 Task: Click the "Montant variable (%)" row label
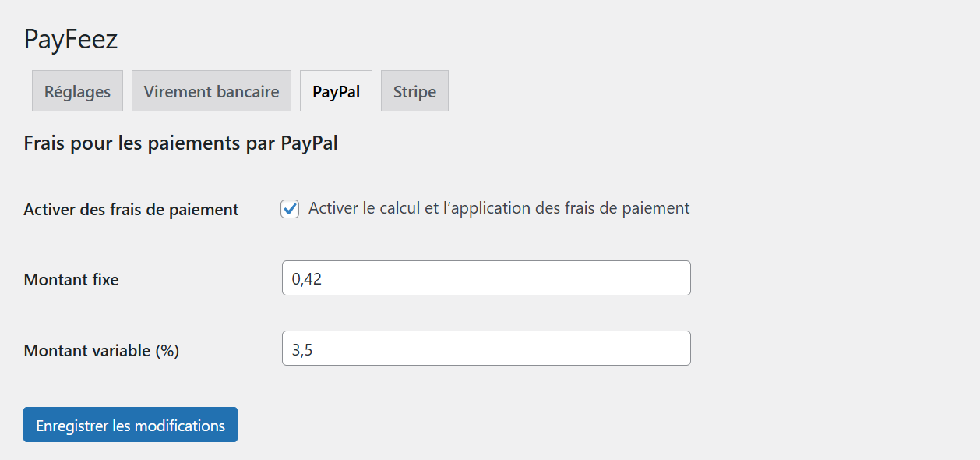coord(101,351)
